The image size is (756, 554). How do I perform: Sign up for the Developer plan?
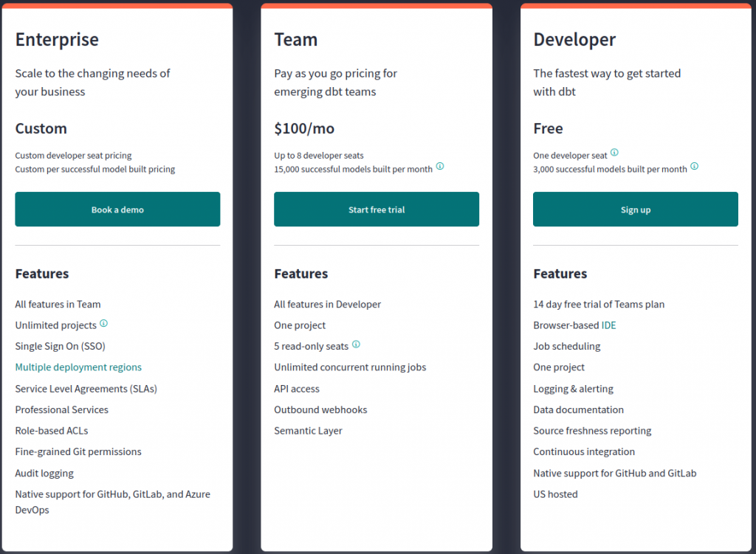click(x=635, y=209)
